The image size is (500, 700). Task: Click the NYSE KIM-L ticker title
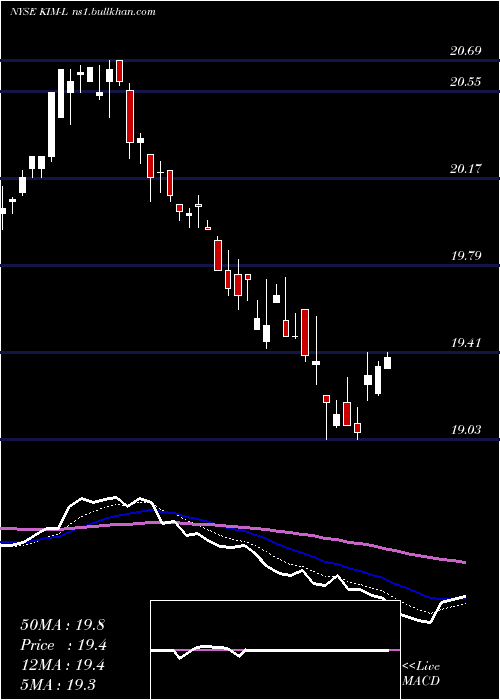point(39,12)
